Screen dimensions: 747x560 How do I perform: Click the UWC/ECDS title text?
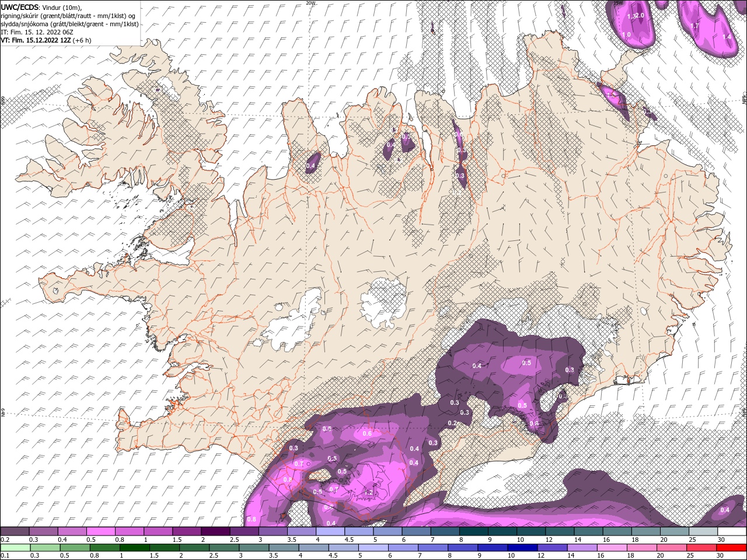tap(20, 7)
